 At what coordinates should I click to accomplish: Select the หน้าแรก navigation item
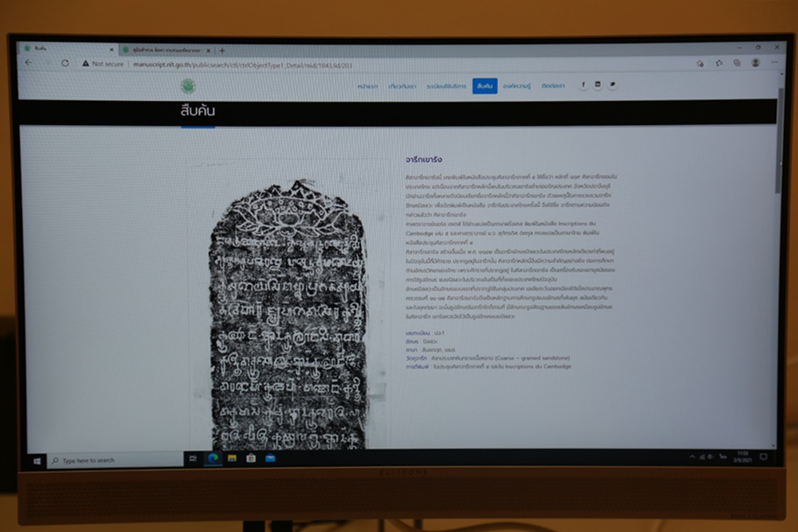[x=367, y=86]
